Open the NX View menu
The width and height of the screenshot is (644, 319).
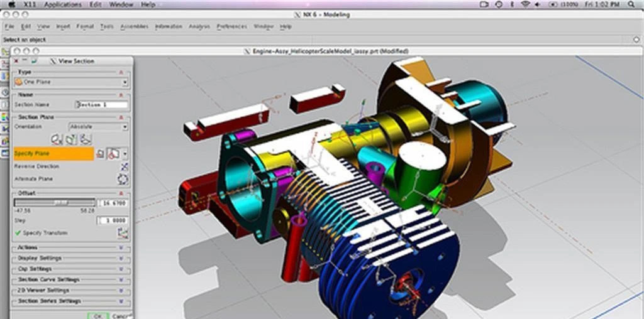pyautogui.click(x=43, y=26)
